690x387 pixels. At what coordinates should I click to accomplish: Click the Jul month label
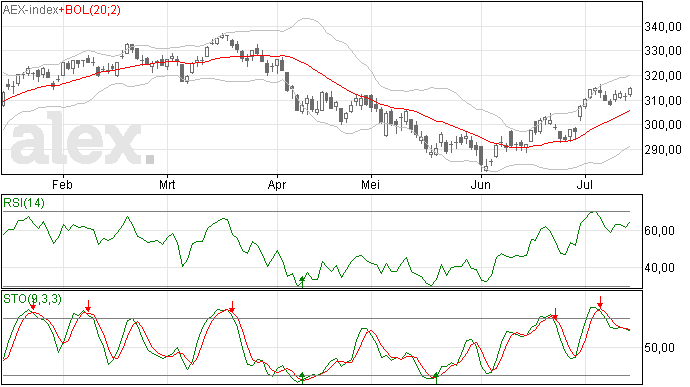click(585, 184)
